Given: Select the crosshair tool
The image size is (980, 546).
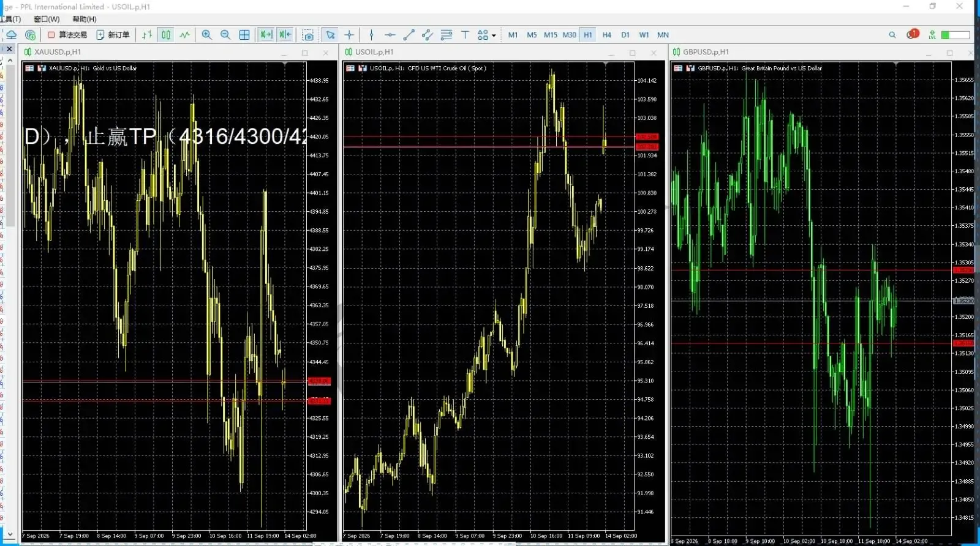Looking at the screenshot, I should coord(349,35).
